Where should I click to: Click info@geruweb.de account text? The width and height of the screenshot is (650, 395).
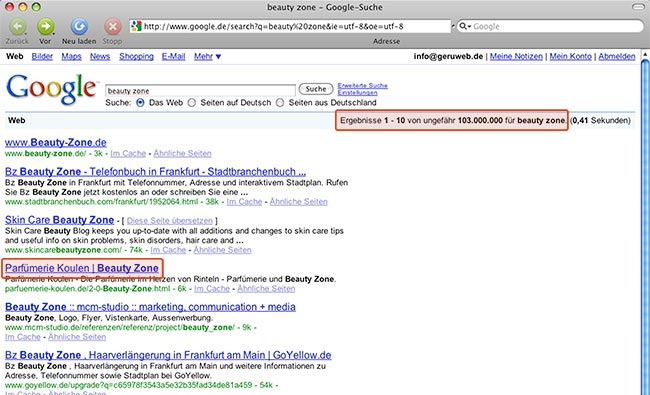pos(448,56)
